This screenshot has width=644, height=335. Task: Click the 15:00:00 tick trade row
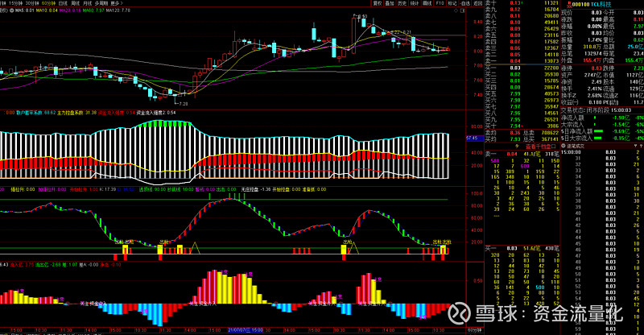pos(602,152)
